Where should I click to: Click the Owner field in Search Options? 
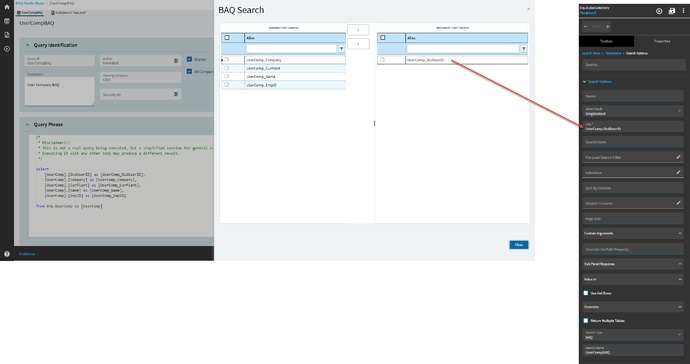(633, 96)
